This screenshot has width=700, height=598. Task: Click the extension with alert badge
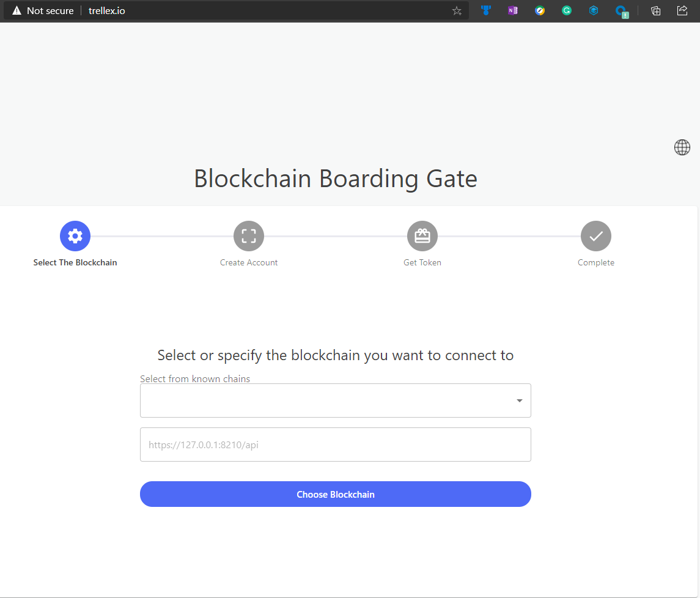[x=621, y=11]
